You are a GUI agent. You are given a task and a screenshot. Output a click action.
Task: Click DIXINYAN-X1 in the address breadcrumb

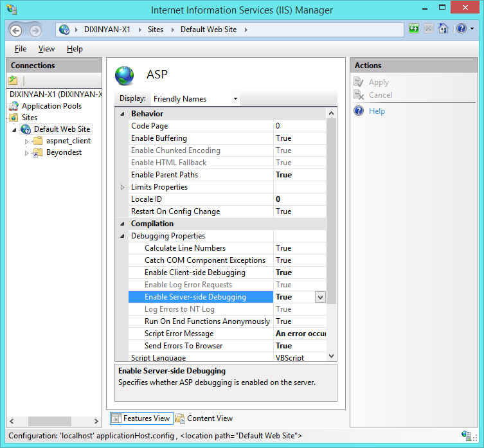tap(107, 30)
